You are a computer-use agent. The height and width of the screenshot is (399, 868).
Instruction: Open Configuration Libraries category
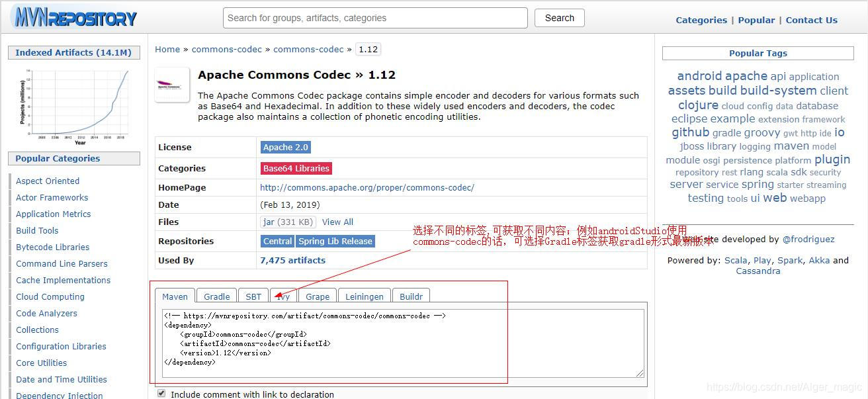(x=61, y=346)
